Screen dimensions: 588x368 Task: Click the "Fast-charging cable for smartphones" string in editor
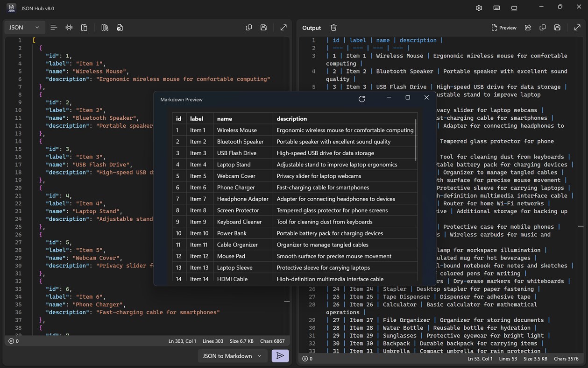[x=158, y=312]
